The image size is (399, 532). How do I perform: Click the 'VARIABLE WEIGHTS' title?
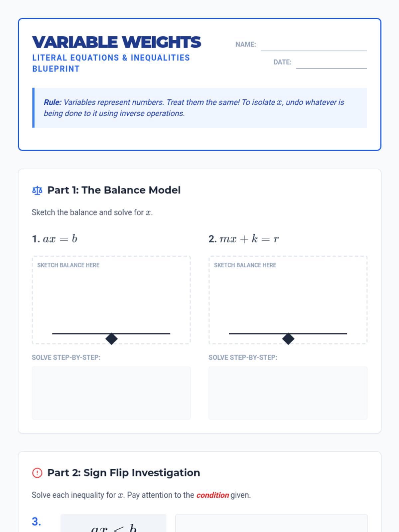tap(117, 42)
